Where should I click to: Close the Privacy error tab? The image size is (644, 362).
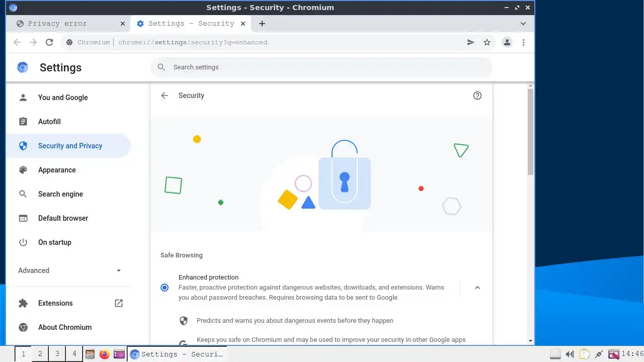[x=122, y=24]
